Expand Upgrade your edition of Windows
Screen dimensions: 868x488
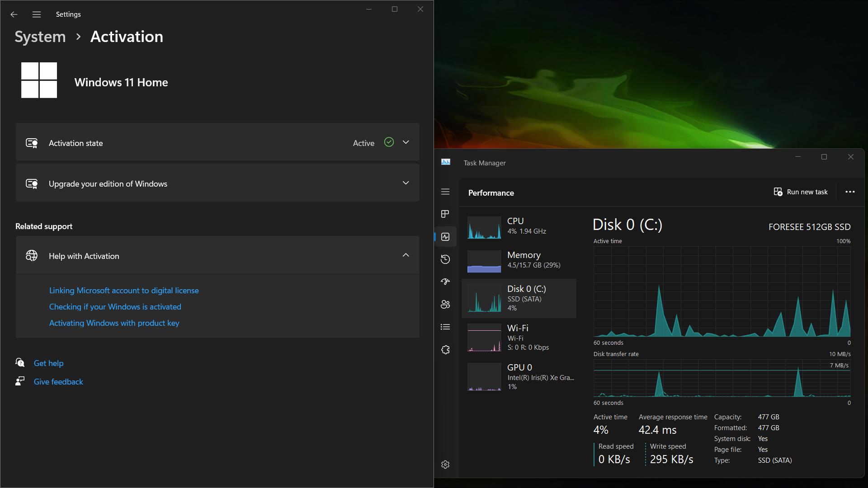(406, 183)
